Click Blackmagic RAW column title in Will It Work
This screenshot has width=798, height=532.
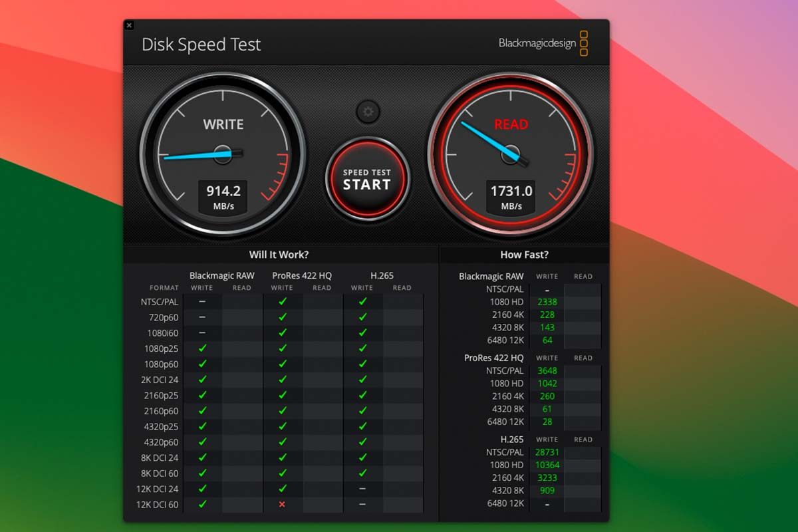(x=222, y=275)
